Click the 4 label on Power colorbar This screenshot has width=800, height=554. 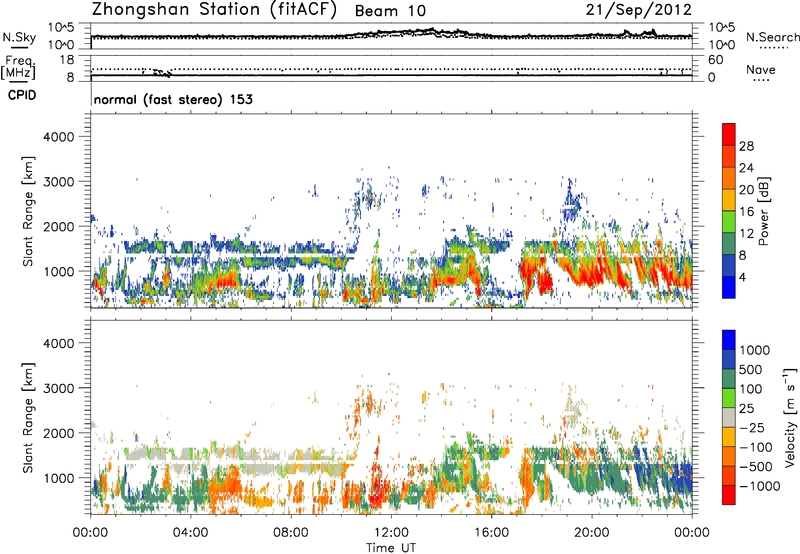click(x=742, y=277)
